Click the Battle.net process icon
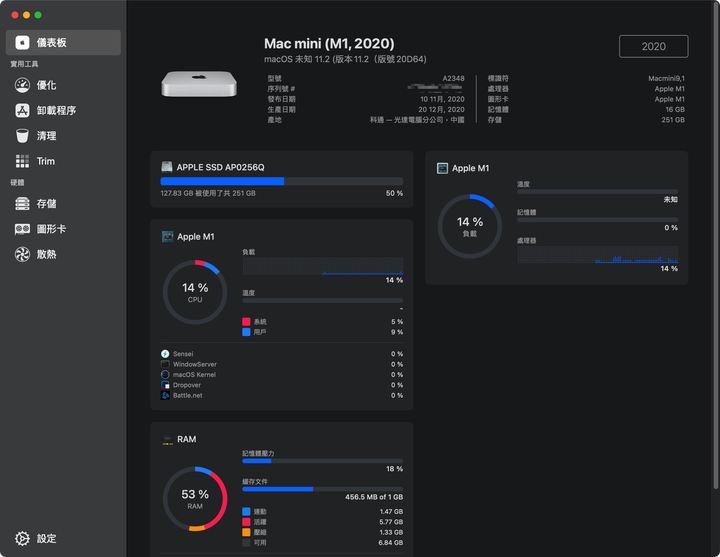 click(165, 395)
